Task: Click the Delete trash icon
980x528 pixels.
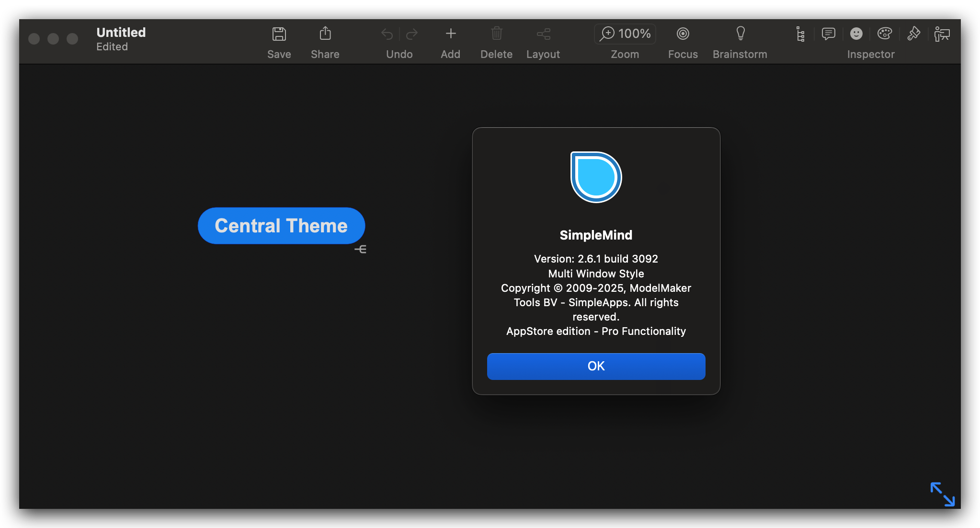Action: click(497, 34)
